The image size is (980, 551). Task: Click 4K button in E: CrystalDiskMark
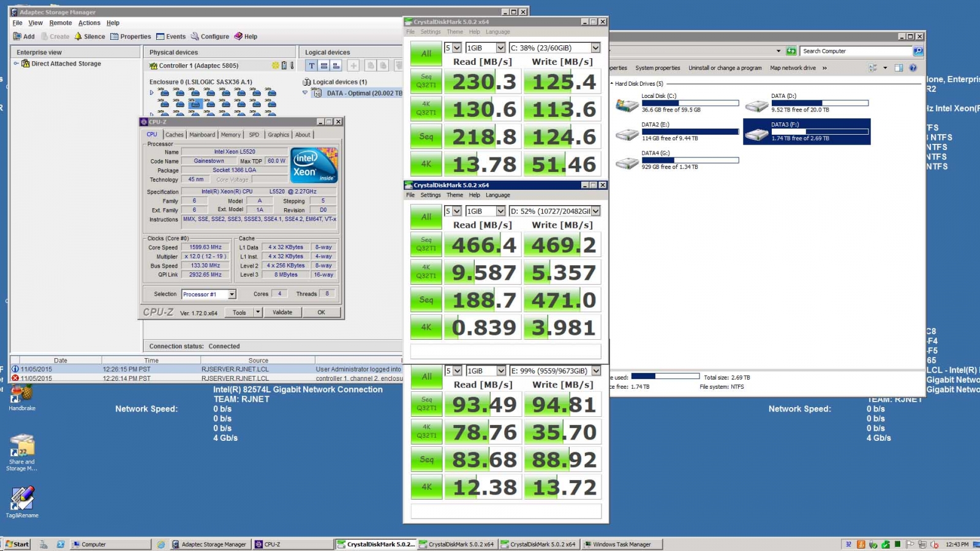pyautogui.click(x=427, y=487)
